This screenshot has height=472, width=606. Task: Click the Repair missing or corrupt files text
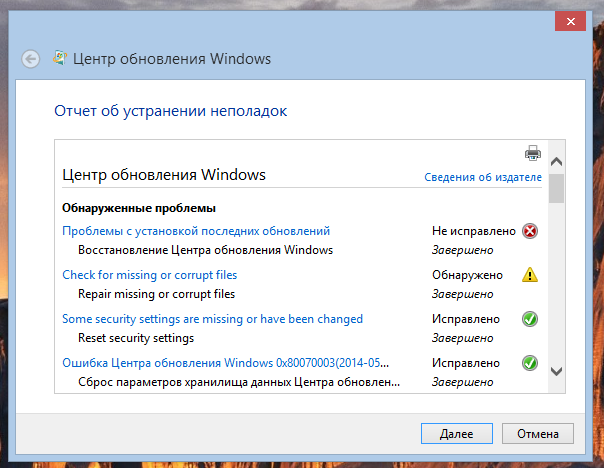pyautogui.click(x=157, y=294)
